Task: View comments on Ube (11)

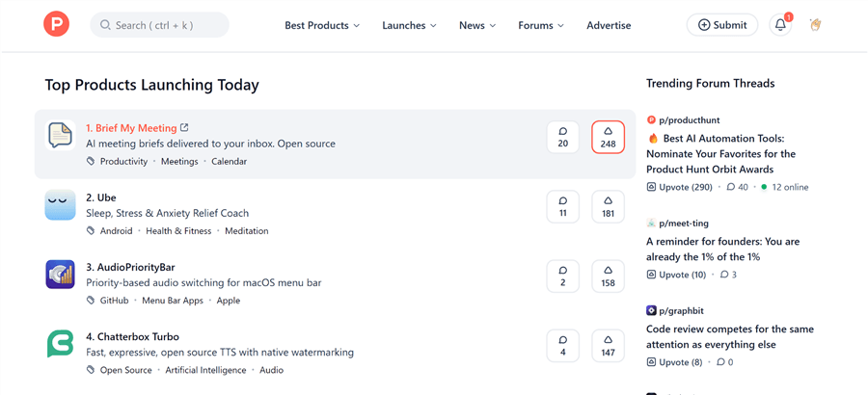Action: pyautogui.click(x=563, y=206)
